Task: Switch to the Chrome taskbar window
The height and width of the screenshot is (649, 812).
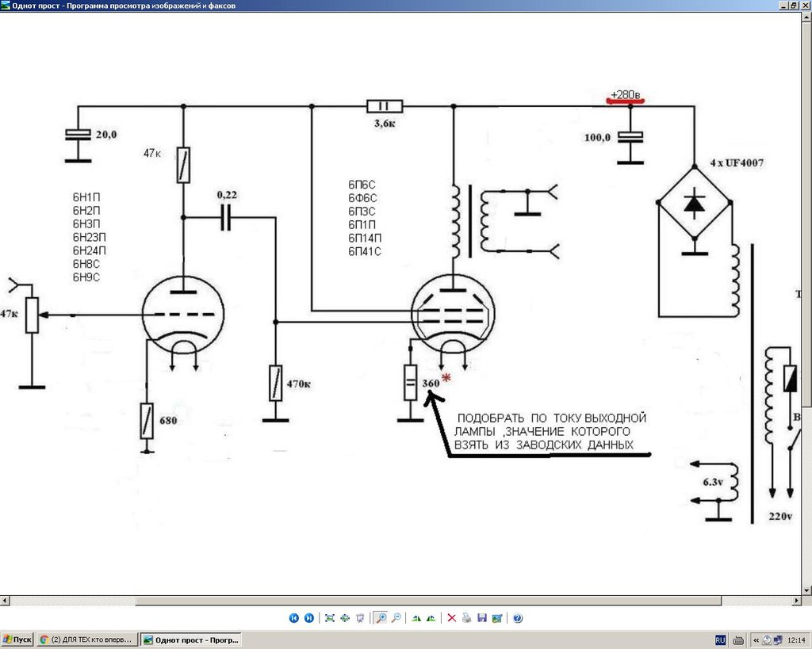Action: coord(86,639)
